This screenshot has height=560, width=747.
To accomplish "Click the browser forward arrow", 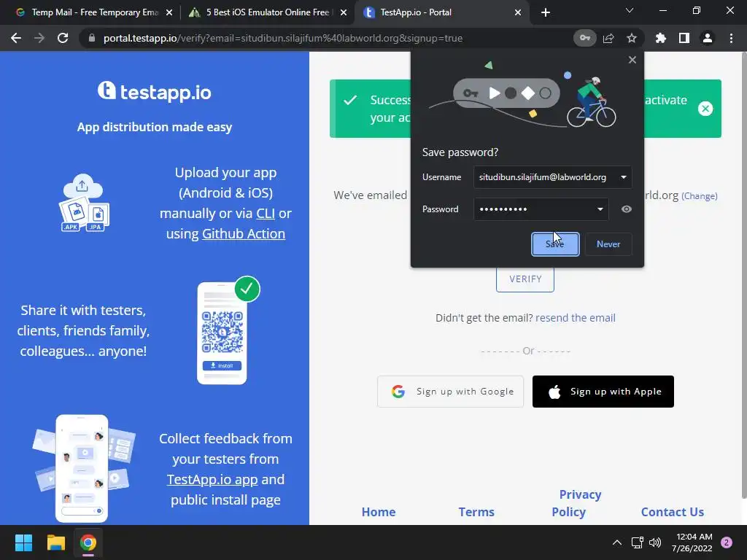I will point(39,38).
